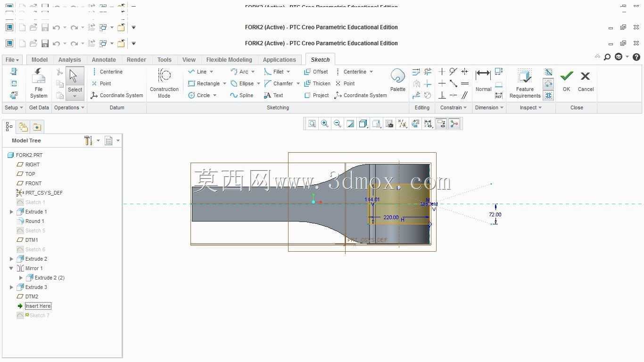Zoom out using graphics toolbar
644x362 pixels.
tap(338, 123)
